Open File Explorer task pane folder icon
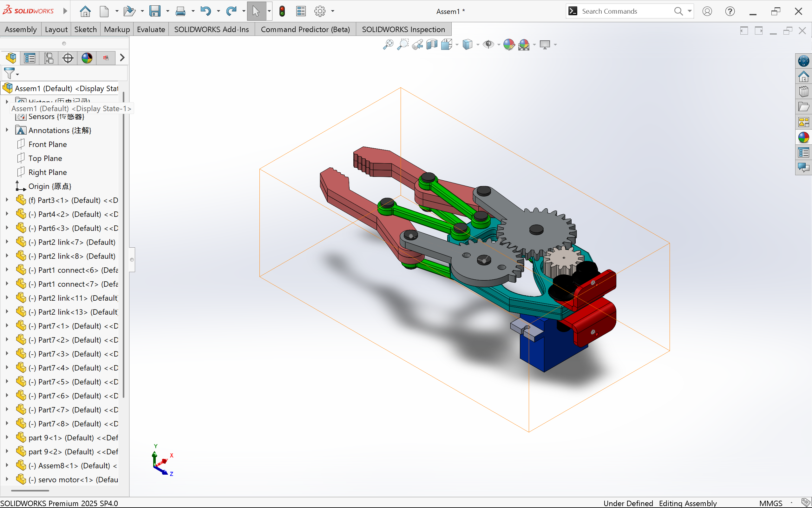Screen dimensions: 812x508 tap(804, 107)
